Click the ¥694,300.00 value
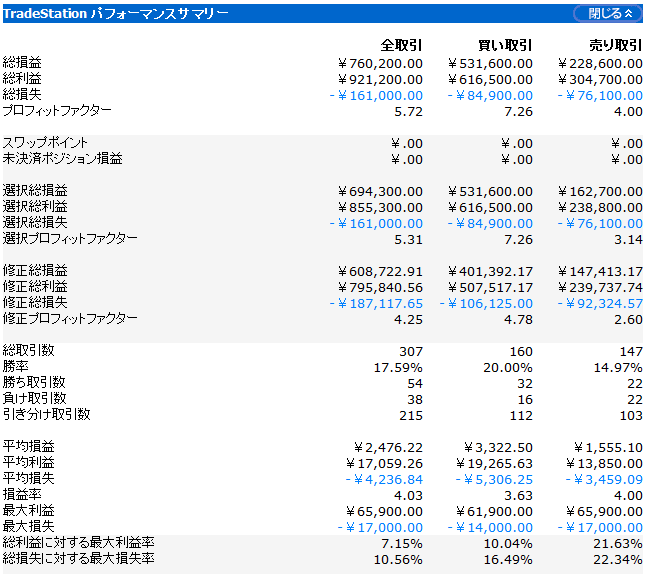 (380, 192)
